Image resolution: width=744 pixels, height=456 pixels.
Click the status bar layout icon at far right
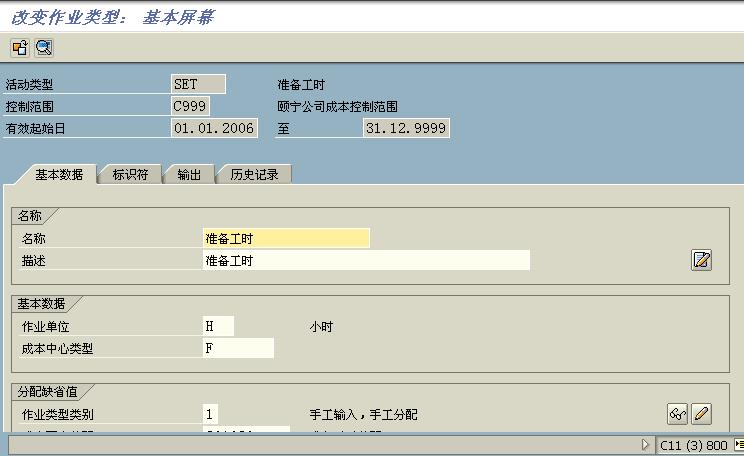[738, 445]
